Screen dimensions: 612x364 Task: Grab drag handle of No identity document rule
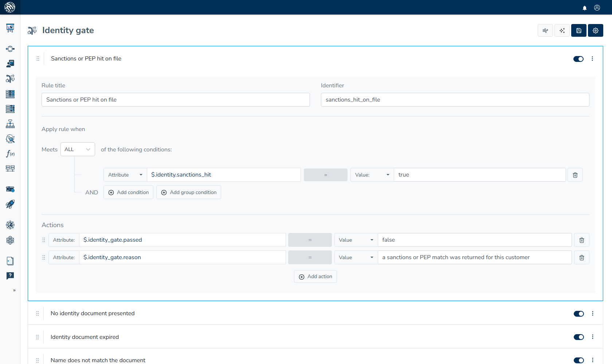[38, 313]
